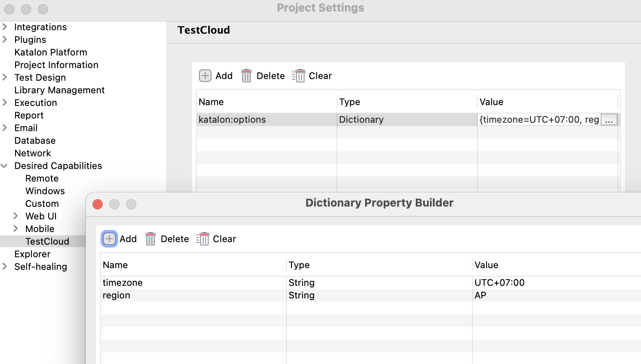
Task: Select Self-healing label in tree
Action: [41, 266]
